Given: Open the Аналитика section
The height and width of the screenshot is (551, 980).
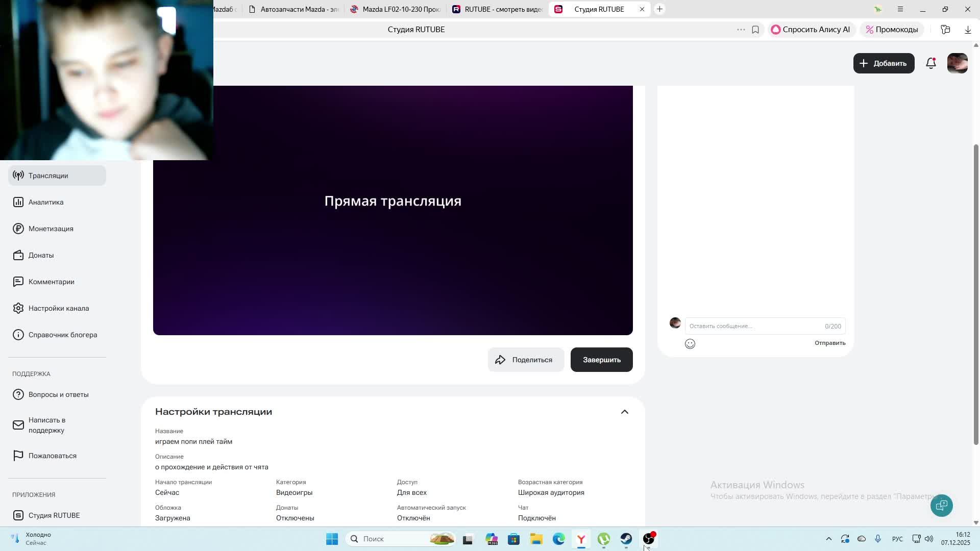Looking at the screenshot, I should pyautogui.click(x=45, y=202).
